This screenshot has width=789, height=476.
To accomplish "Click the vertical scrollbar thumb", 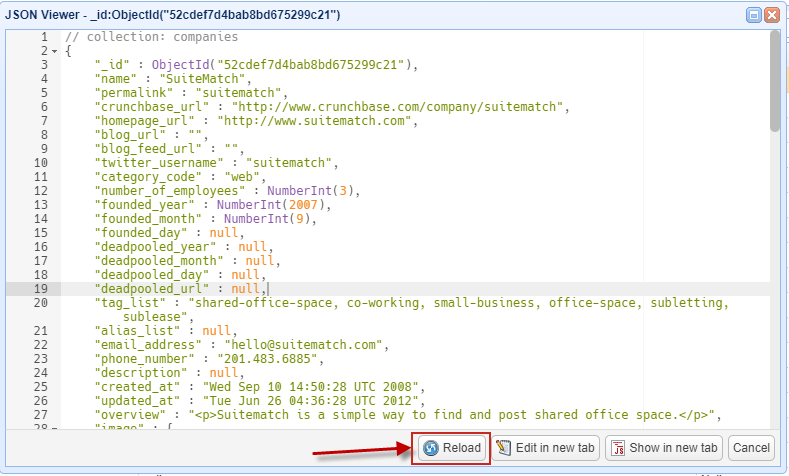I will 774,81.
